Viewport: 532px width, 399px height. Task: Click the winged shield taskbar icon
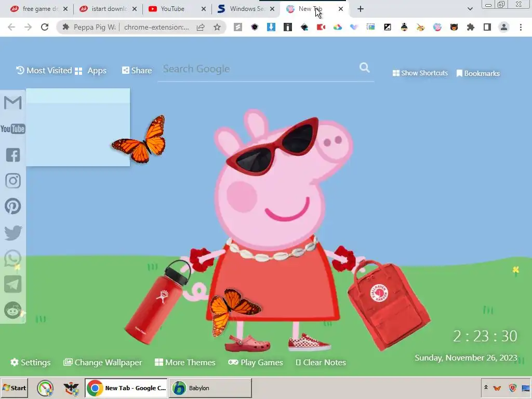point(71,388)
